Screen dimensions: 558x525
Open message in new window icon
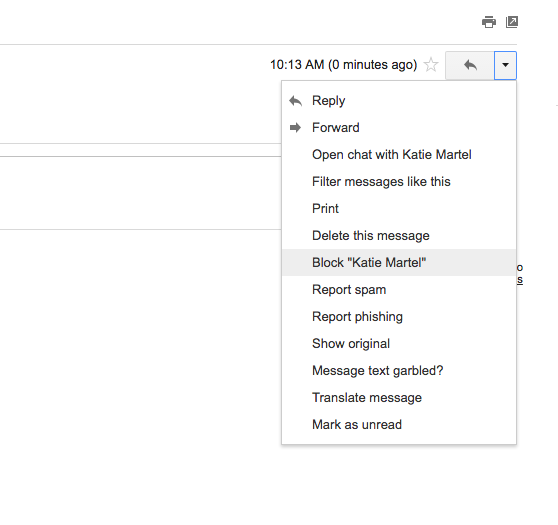tap(512, 22)
